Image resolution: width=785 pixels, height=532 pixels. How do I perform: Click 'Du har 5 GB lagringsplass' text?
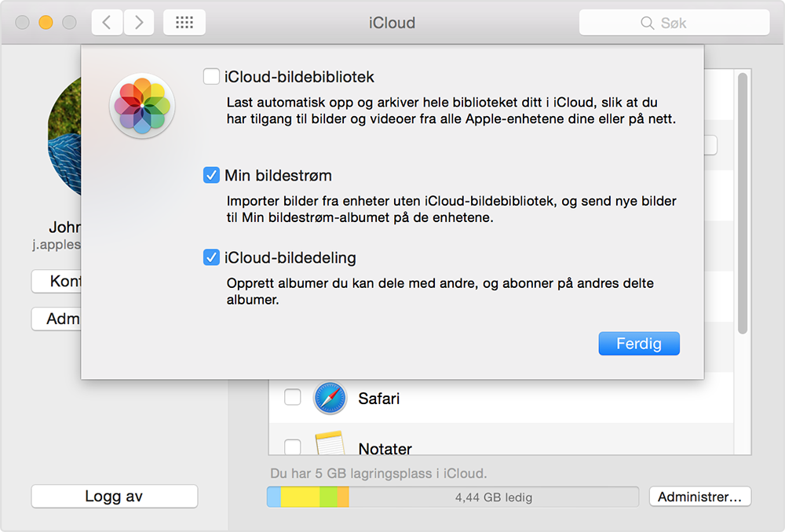pos(378,473)
